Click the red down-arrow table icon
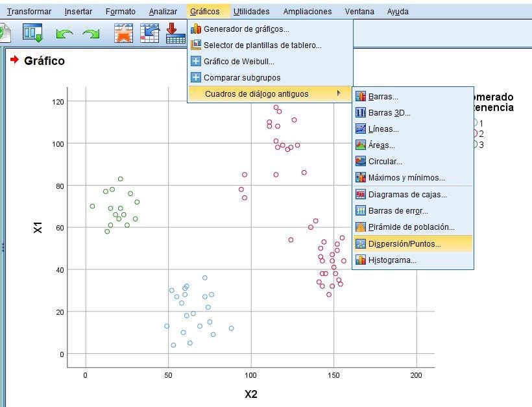 [x=175, y=33]
